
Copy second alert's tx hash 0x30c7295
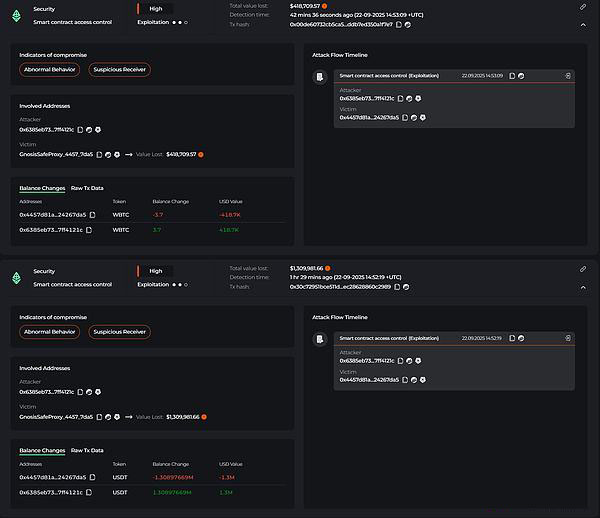click(398, 286)
